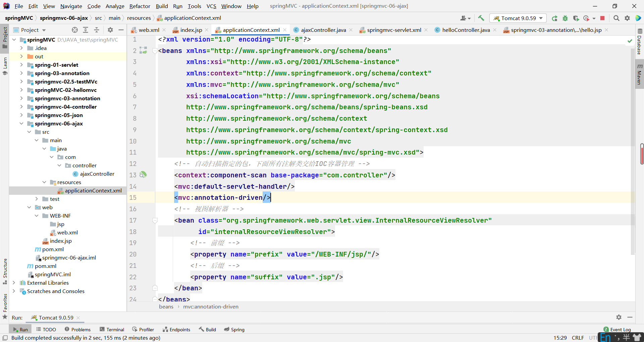The image size is (644, 342).
Task: Open the Problems tool window
Action: (78, 330)
